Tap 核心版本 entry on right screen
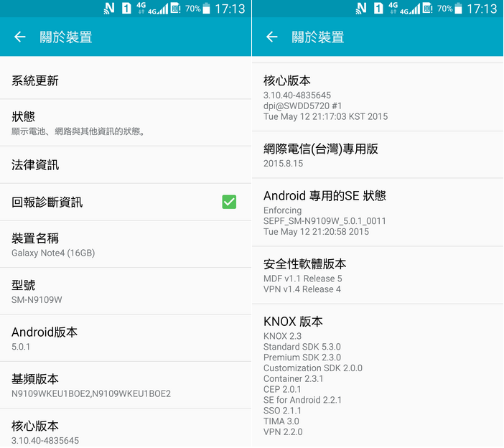The image size is (504, 448). [378, 97]
